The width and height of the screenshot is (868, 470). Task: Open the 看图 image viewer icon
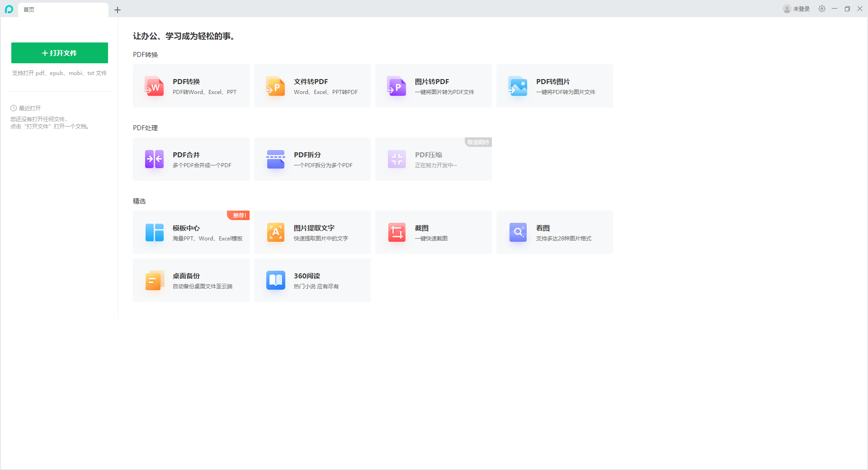click(518, 232)
